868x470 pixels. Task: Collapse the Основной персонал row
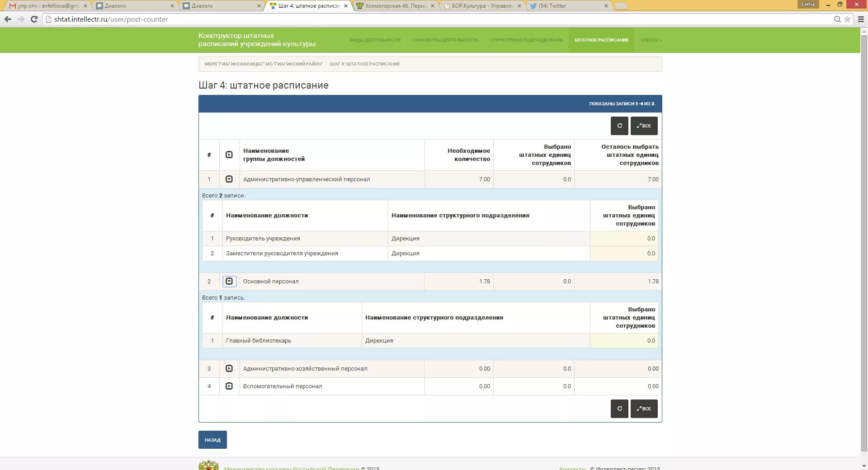[229, 281]
